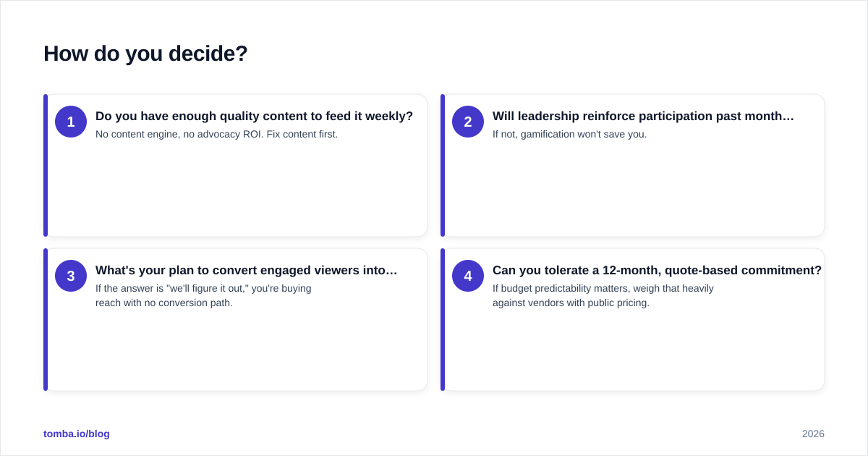Viewport: 868px width, 456px height.
Task: Open the tomba.io/blog link
Action: pyautogui.click(x=77, y=434)
